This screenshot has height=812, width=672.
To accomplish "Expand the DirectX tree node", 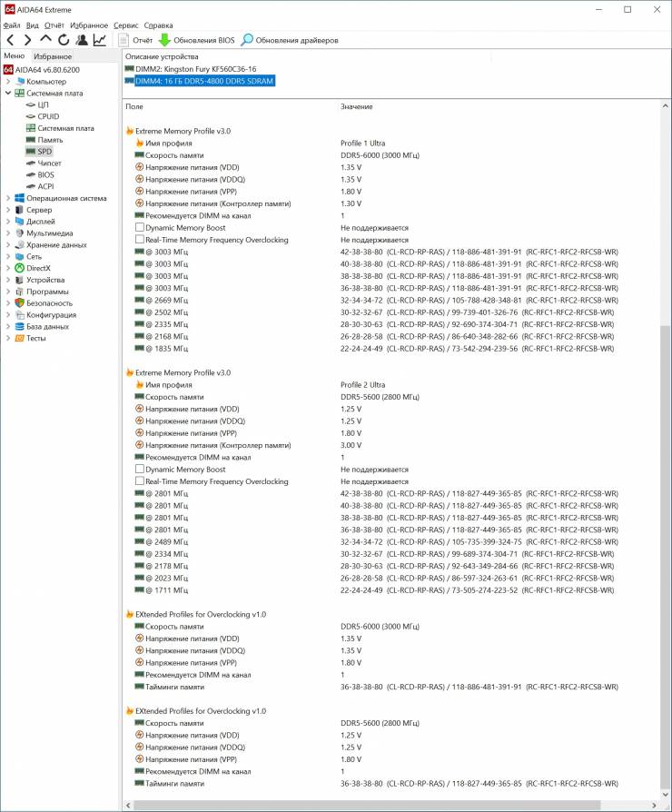I will pos(8,268).
